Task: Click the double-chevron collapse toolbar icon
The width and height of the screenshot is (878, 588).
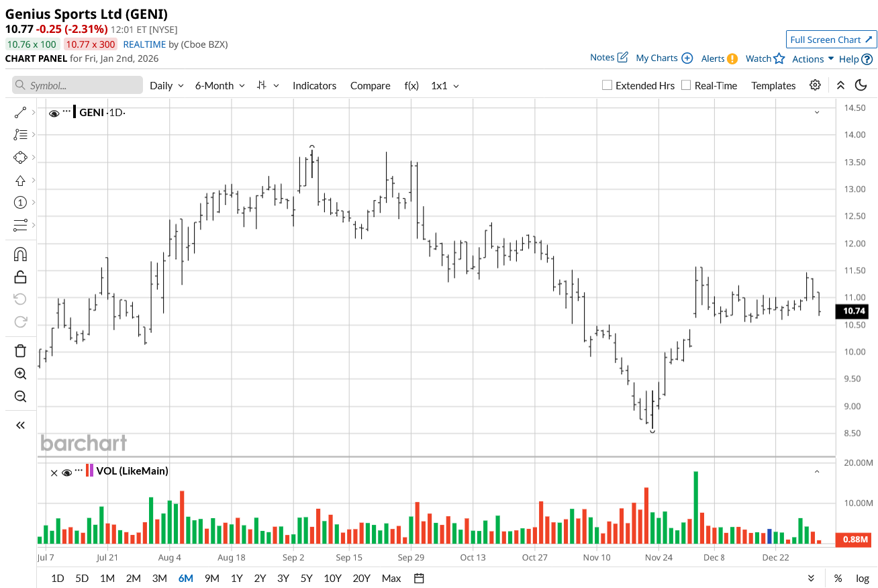Action: 840,85
